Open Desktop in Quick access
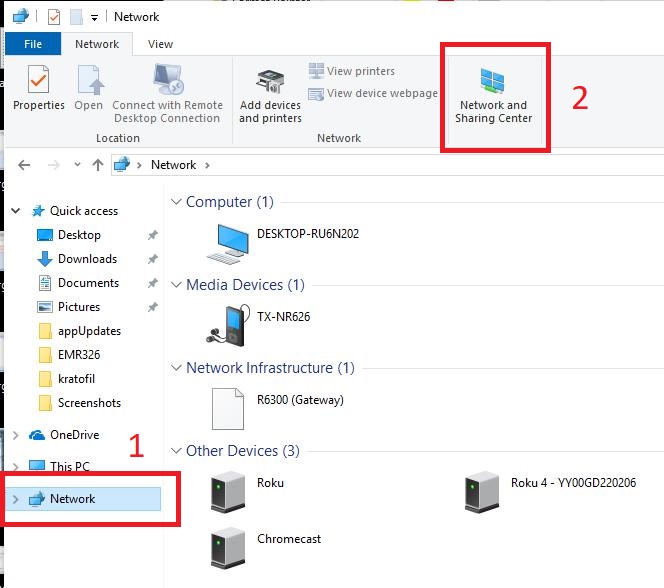Image resolution: width=664 pixels, height=588 pixels. tap(79, 235)
